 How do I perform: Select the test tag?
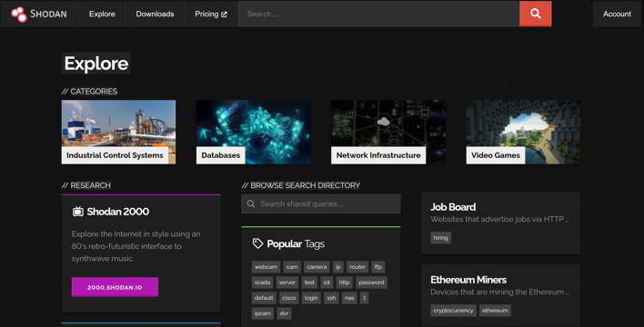click(x=309, y=282)
